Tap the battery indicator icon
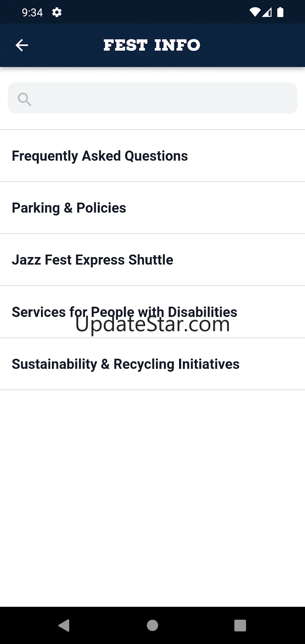Screen dimensions: 305x644 tap(280, 13)
